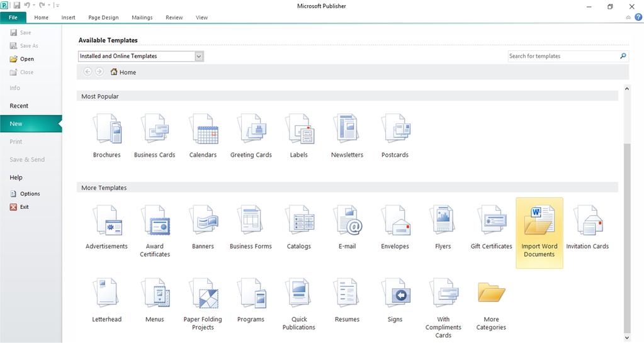This screenshot has width=644, height=343.
Task: Select the Award Certificates category
Action: point(155,231)
